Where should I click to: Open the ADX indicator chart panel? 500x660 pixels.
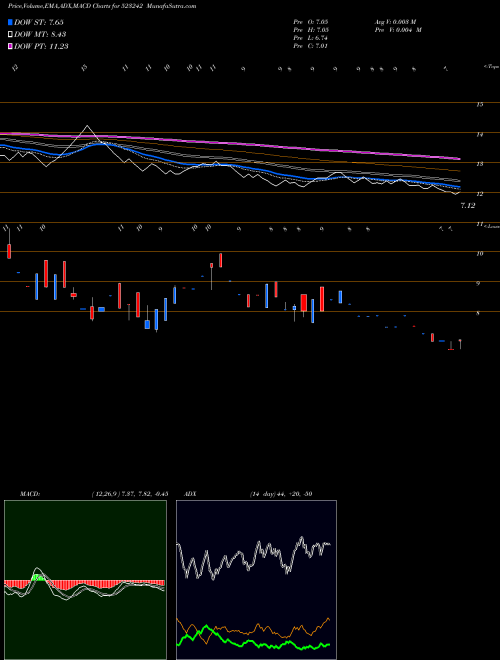[x=256, y=580]
